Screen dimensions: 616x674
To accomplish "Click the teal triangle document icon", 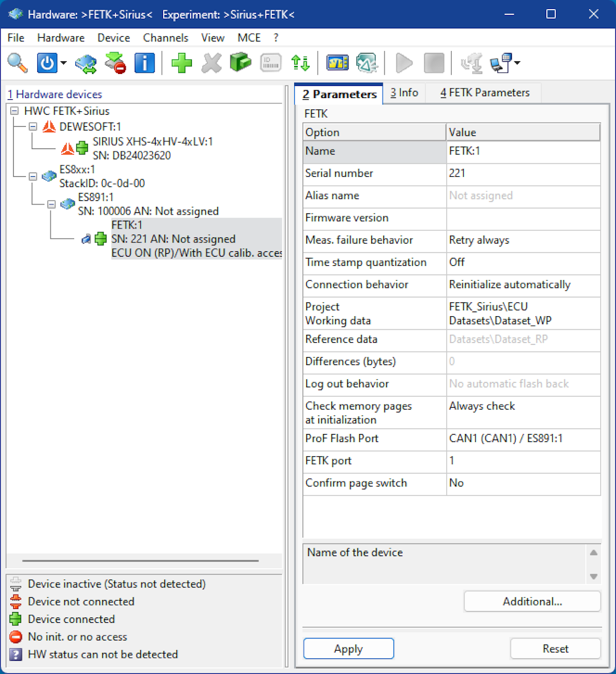I will [x=366, y=63].
